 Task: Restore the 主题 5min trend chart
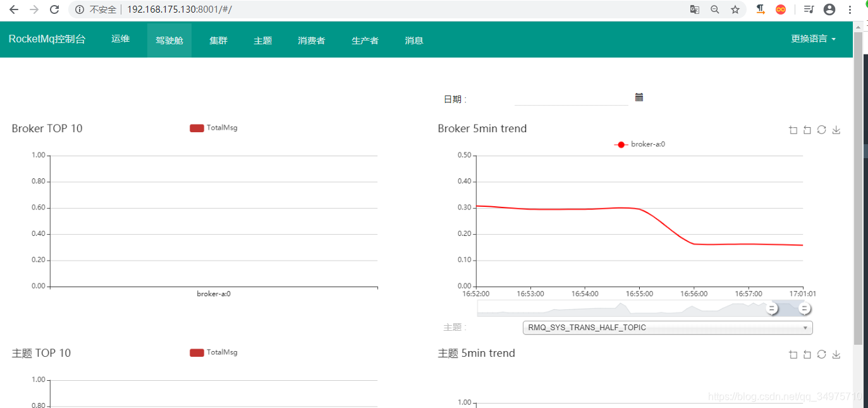(821, 354)
